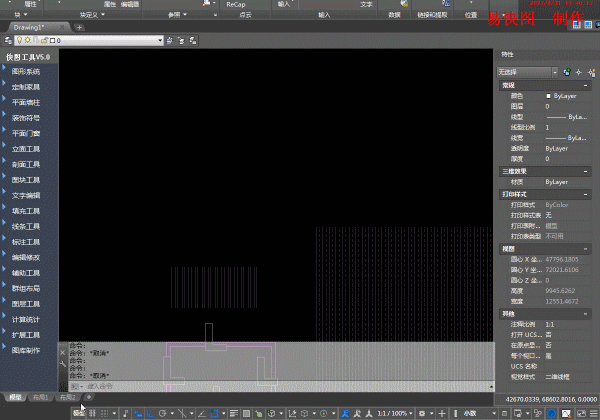Toggle polar tracking icon in status bar
Image resolution: width=600 pixels, height=420 pixels.
click(162, 413)
